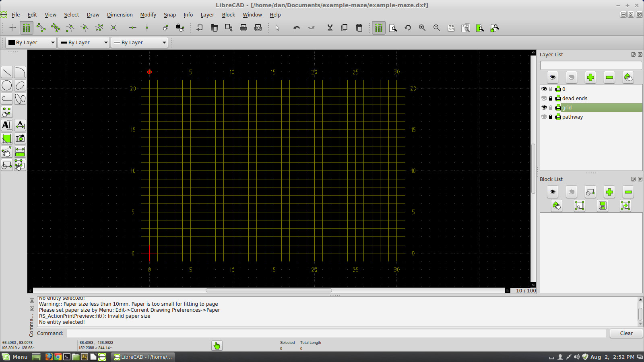Toggle Restrict Horizontal snap
Screen dimensions: 644x362
132,28
